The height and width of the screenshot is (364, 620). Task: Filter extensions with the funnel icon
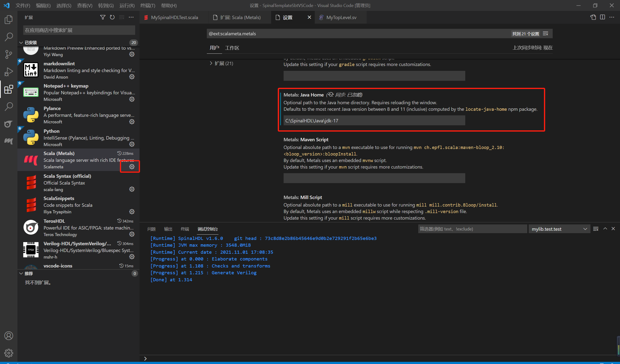103,17
